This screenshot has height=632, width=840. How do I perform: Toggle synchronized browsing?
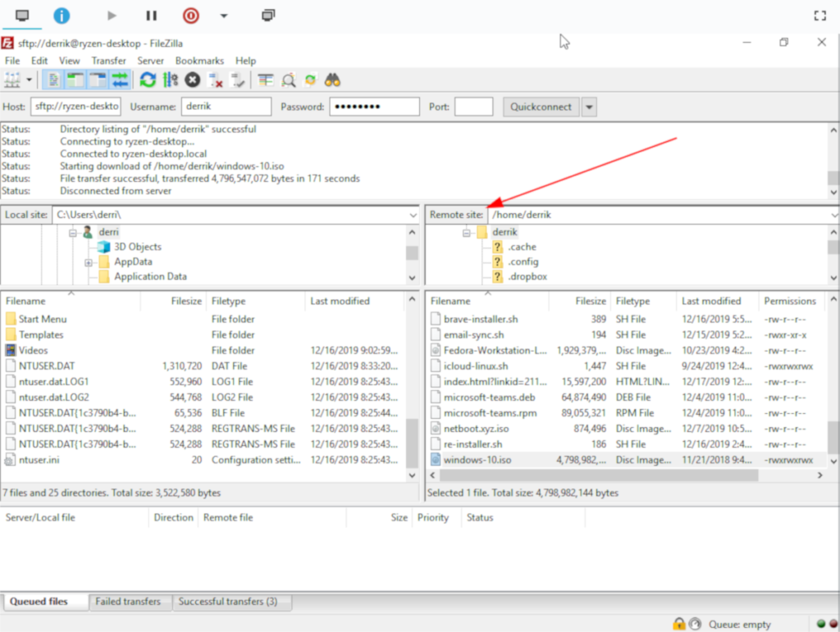click(x=310, y=80)
